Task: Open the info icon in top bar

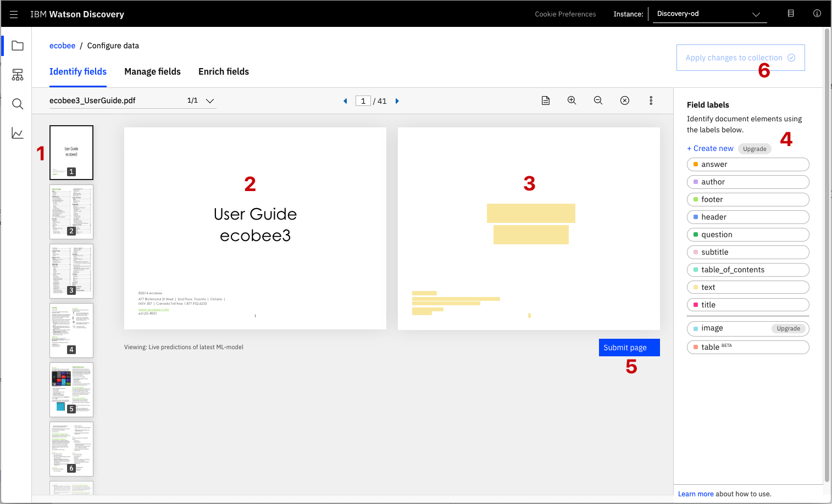Action: point(817,13)
